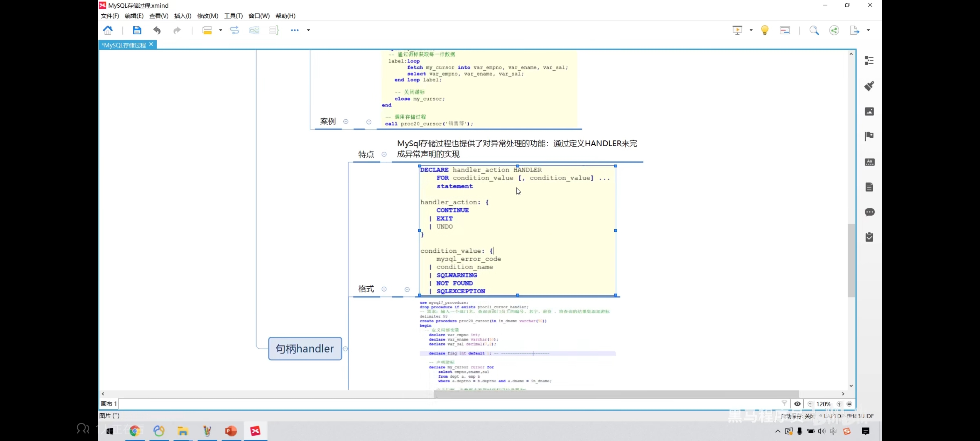Click the vertical scrollbar thumb
Image resolution: width=980 pixels, height=441 pixels.
(851, 261)
